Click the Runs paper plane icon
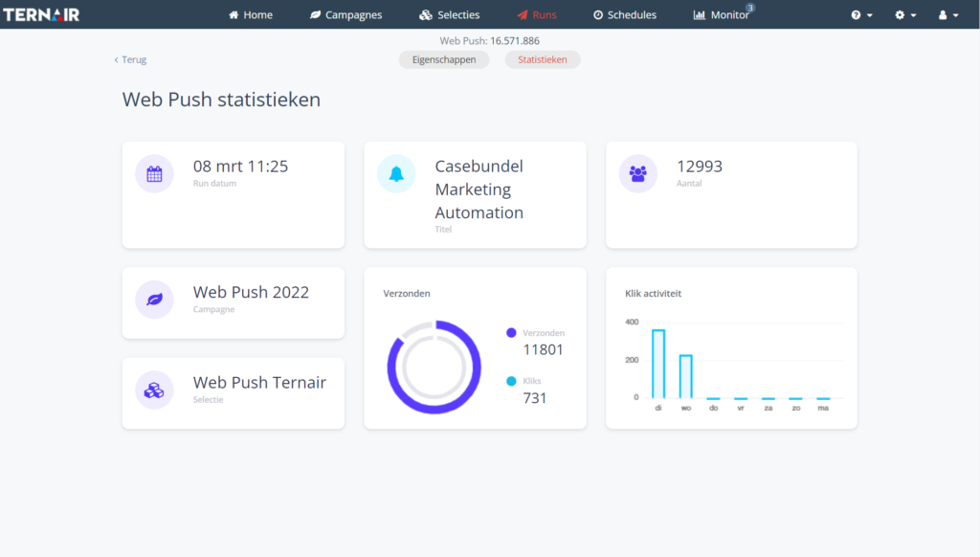Screen dimensions: 980x557 [x=523, y=15]
